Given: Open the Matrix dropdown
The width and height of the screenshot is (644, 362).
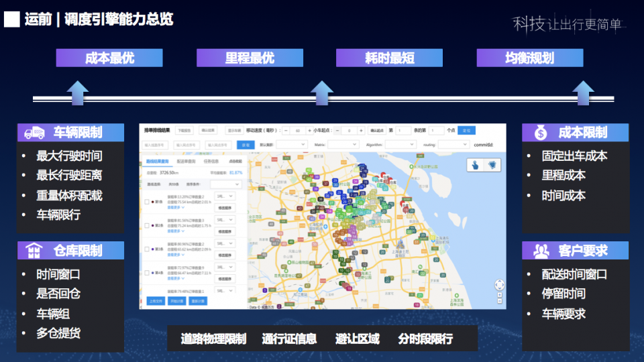Looking at the screenshot, I should (x=343, y=145).
